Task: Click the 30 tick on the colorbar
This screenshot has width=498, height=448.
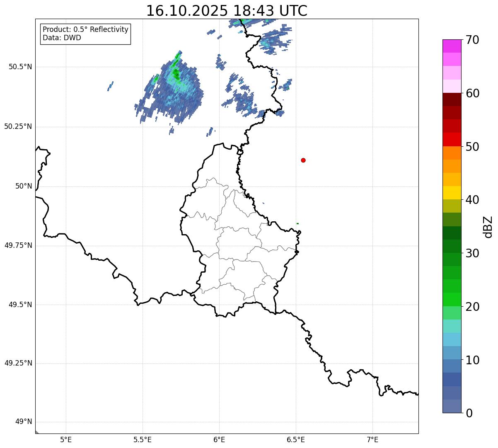Action: [x=472, y=253]
